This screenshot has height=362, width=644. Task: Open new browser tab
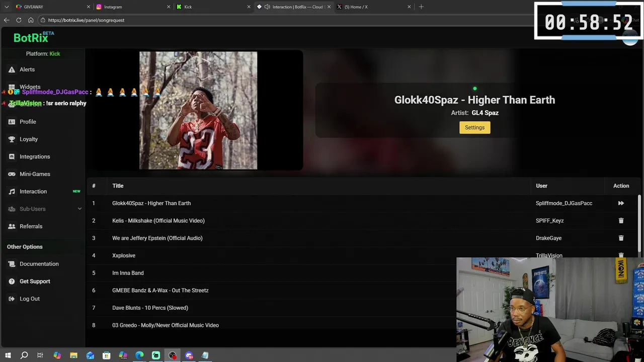(x=421, y=7)
